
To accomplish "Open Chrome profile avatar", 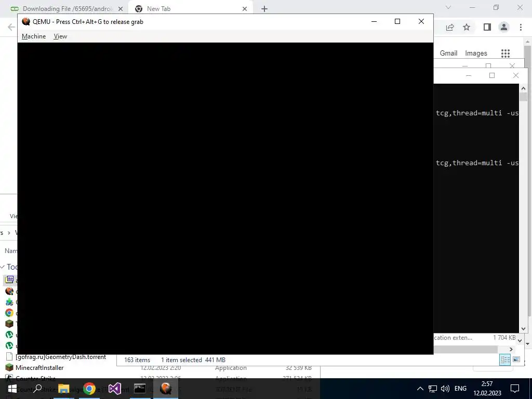I will [x=504, y=27].
